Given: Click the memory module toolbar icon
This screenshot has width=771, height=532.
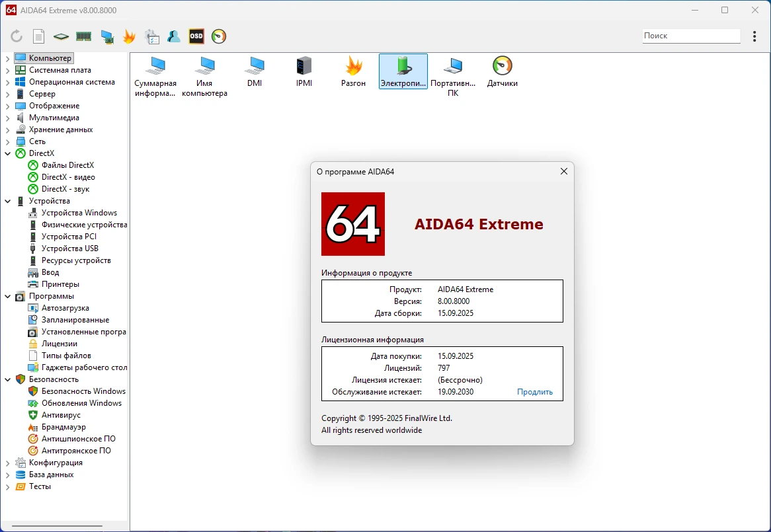Looking at the screenshot, I should [83, 36].
